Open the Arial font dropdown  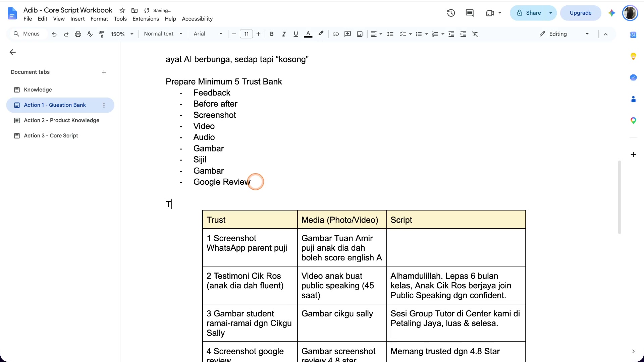[208, 34]
